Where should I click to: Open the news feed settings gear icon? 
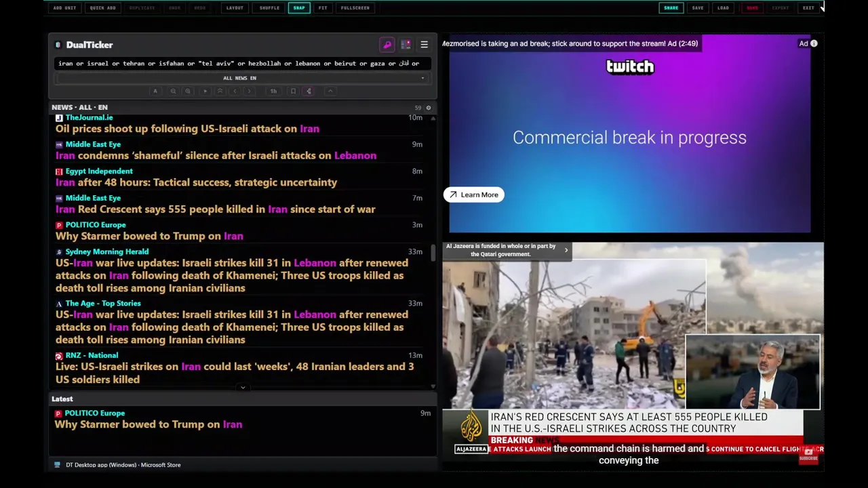(x=428, y=108)
